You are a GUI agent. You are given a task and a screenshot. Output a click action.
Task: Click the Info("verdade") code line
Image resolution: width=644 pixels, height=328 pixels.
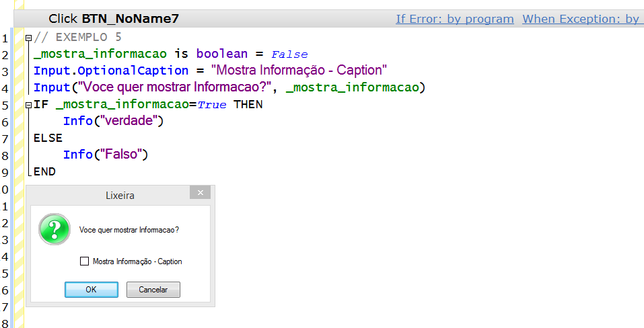click(113, 121)
